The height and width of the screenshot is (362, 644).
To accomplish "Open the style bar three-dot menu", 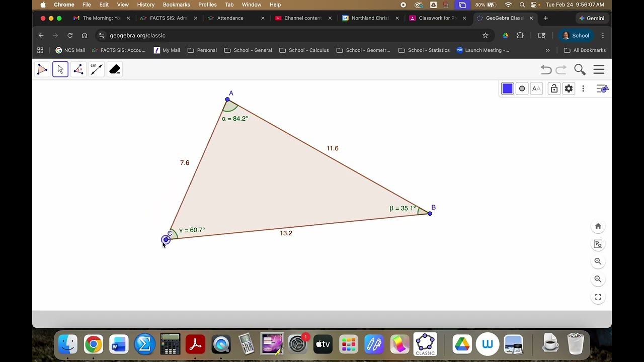I will click(x=583, y=88).
